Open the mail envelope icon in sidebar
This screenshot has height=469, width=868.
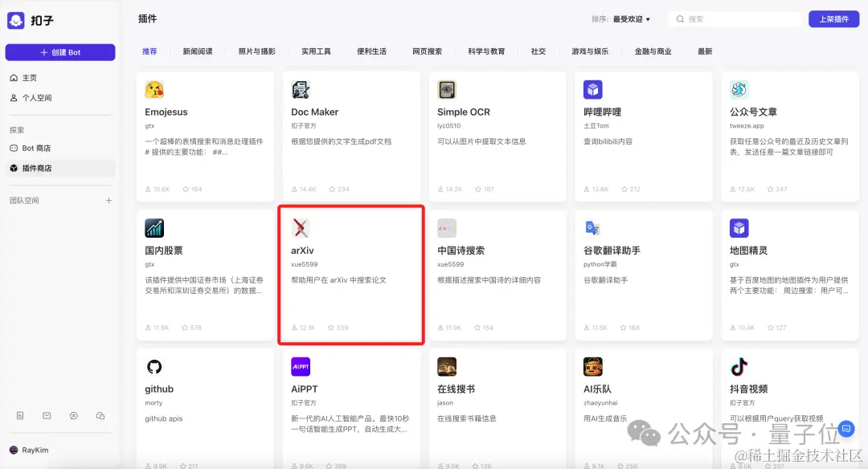coord(47,415)
